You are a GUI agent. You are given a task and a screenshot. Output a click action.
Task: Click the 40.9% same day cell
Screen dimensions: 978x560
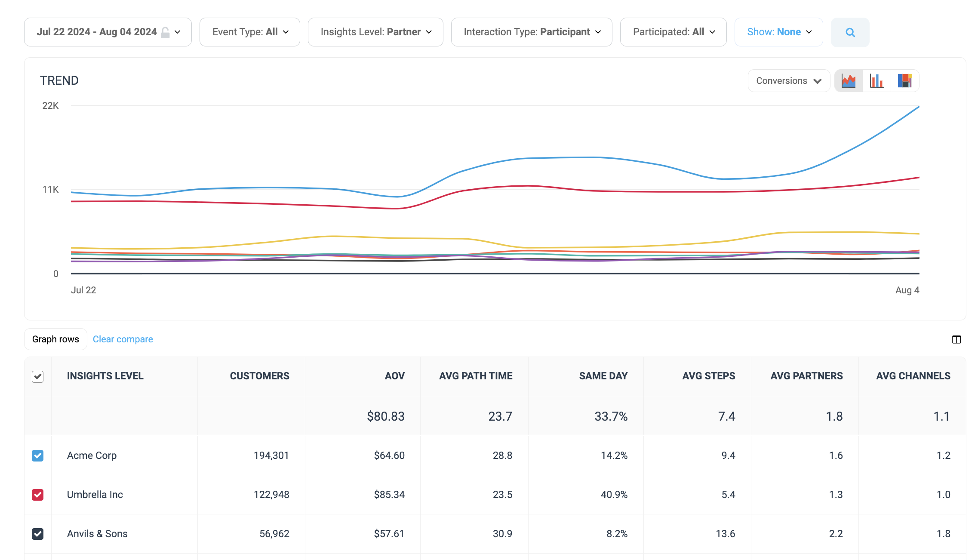coord(614,495)
